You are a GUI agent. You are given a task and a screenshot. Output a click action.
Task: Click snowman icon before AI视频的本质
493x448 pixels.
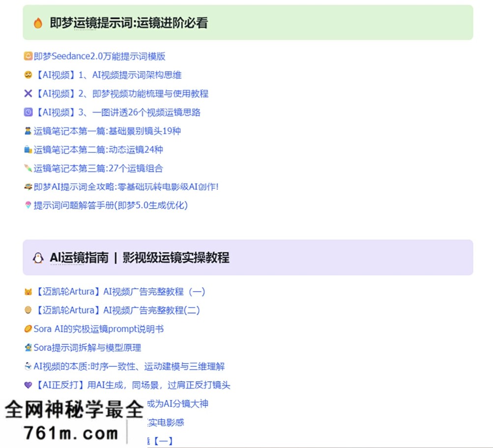point(29,366)
